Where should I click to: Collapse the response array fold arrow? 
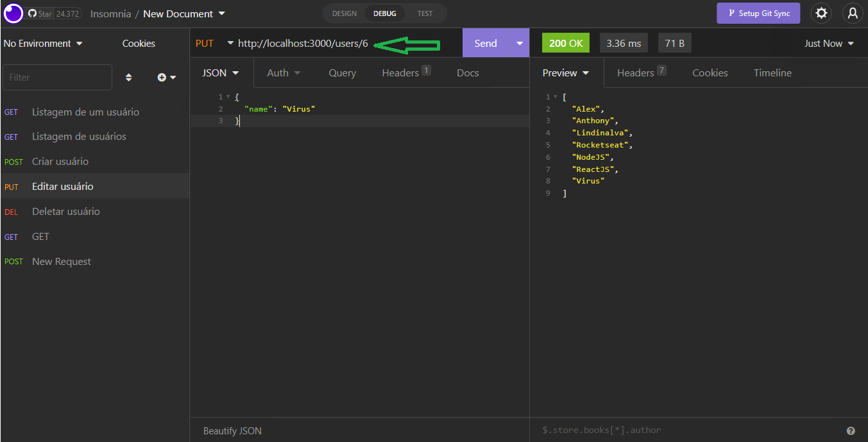click(556, 97)
